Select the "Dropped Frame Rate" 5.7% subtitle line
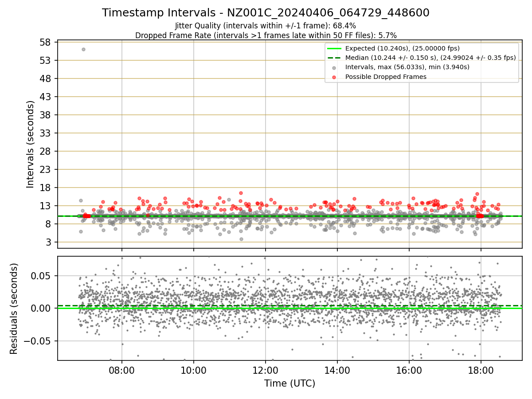532x399 pixels. 266,35
